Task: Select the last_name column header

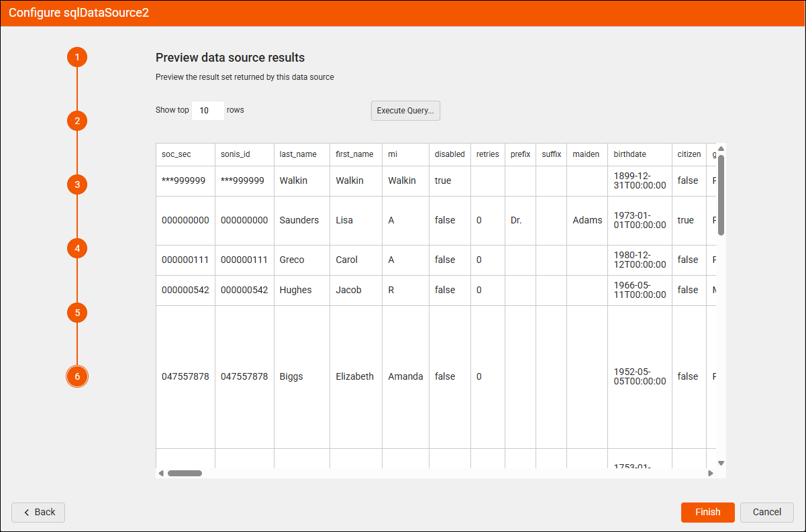Action: pos(302,154)
